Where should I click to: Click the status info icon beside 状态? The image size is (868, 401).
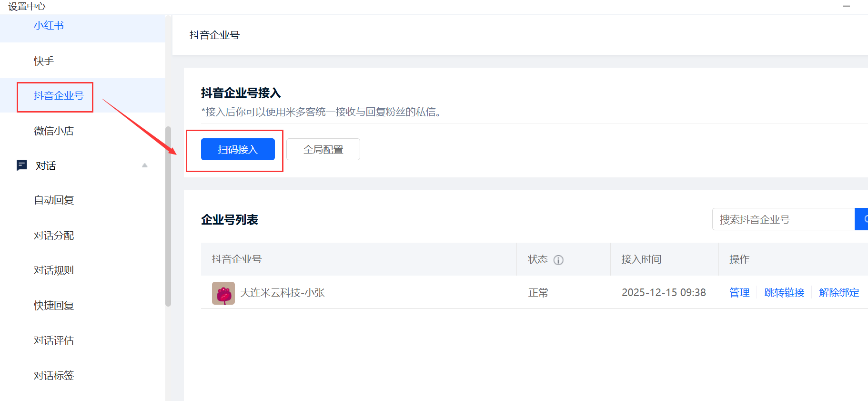(x=558, y=260)
